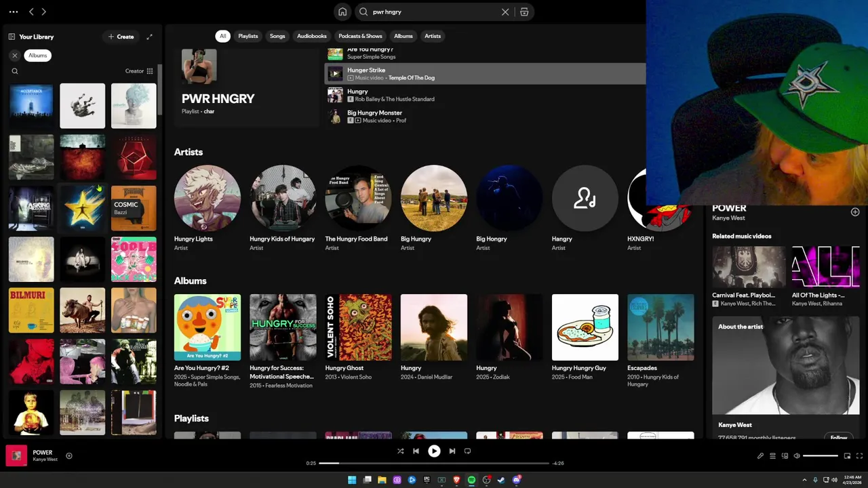Viewport: 868px width, 488px height.
Task: Select the Hungry song by Rob Bailey
Action: pyautogui.click(x=486, y=95)
